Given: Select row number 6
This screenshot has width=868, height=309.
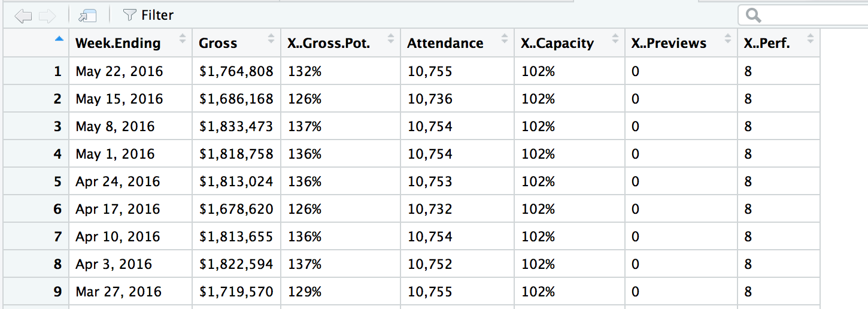Looking at the screenshot, I should 57,210.
